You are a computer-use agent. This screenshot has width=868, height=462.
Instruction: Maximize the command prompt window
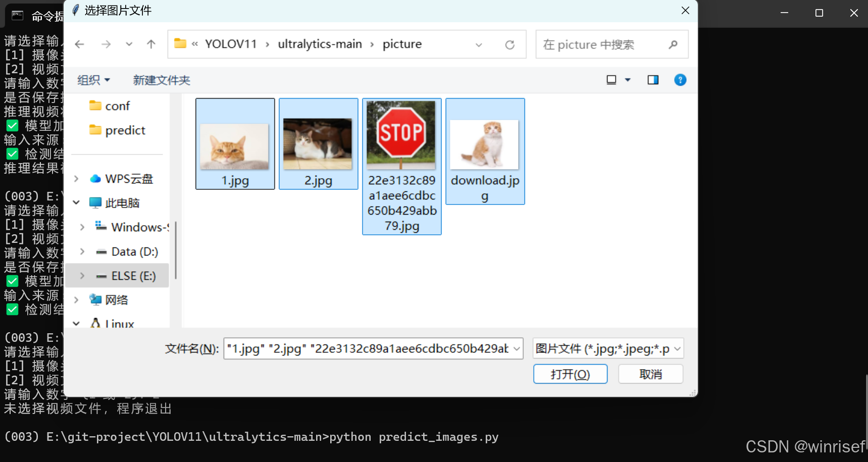pyautogui.click(x=819, y=13)
